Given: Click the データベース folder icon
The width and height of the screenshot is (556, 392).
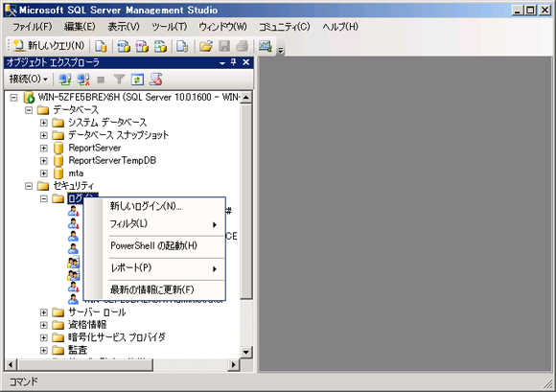Looking at the screenshot, I should pos(43,110).
